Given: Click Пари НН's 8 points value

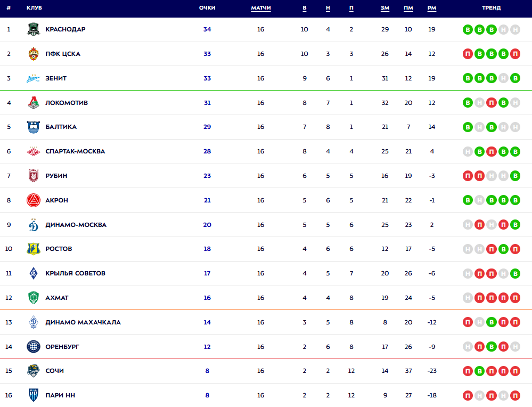Looking at the screenshot, I should [207, 395].
